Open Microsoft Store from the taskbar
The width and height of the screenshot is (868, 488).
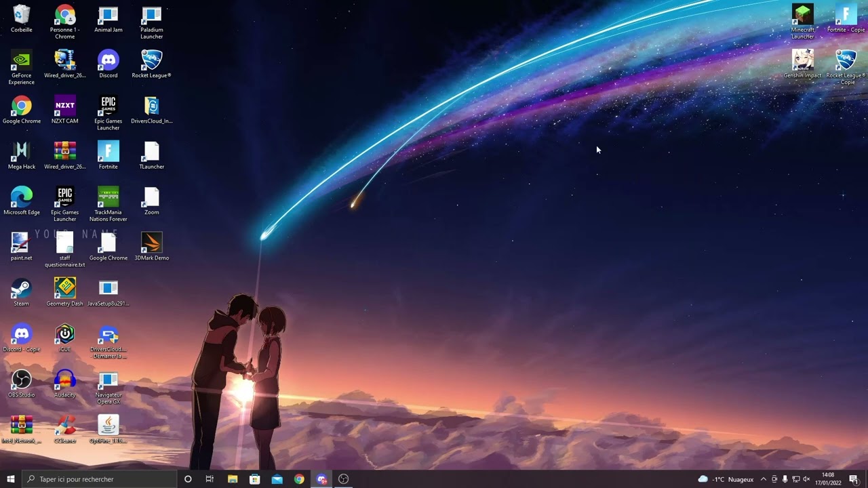pyautogui.click(x=255, y=479)
